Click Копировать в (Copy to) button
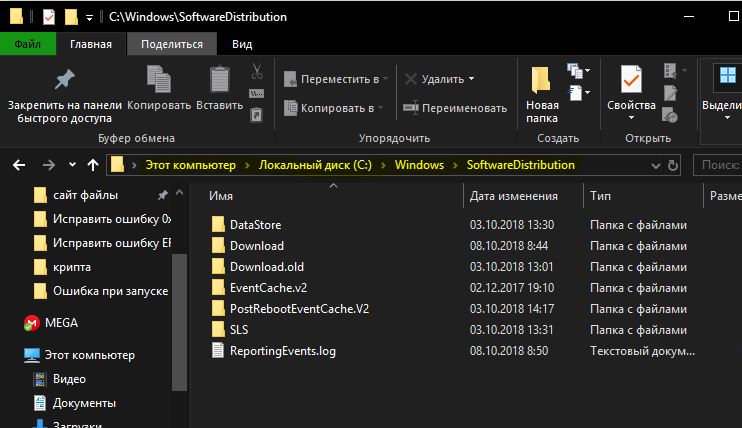This screenshot has height=428, width=742. pos(333,108)
